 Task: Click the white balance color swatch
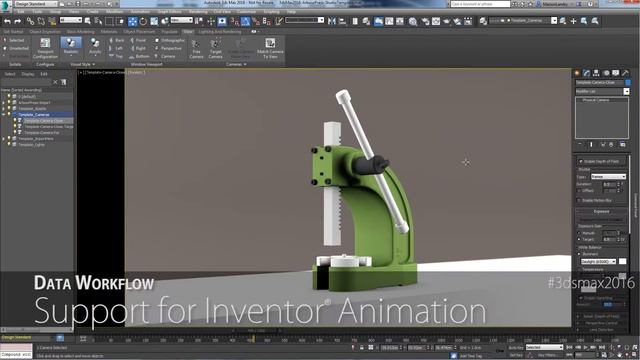622,261
